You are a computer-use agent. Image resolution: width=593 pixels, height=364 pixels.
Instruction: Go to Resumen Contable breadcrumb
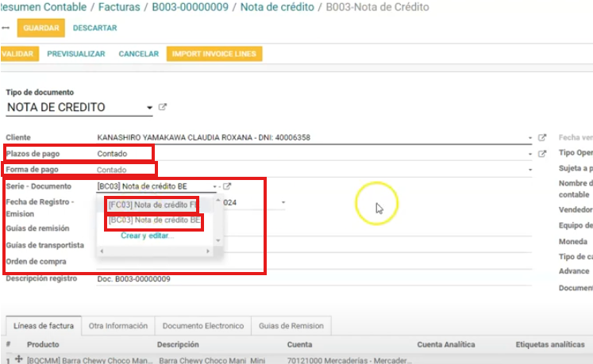coord(44,7)
